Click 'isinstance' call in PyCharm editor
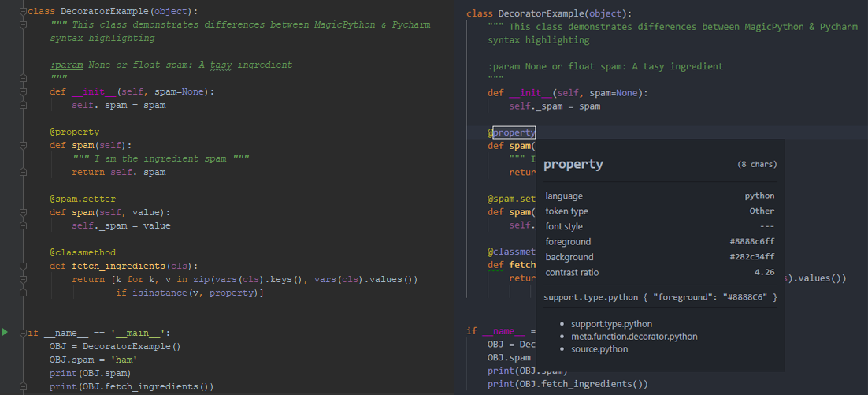Image resolution: width=868 pixels, height=395 pixels. coord(160,293)
